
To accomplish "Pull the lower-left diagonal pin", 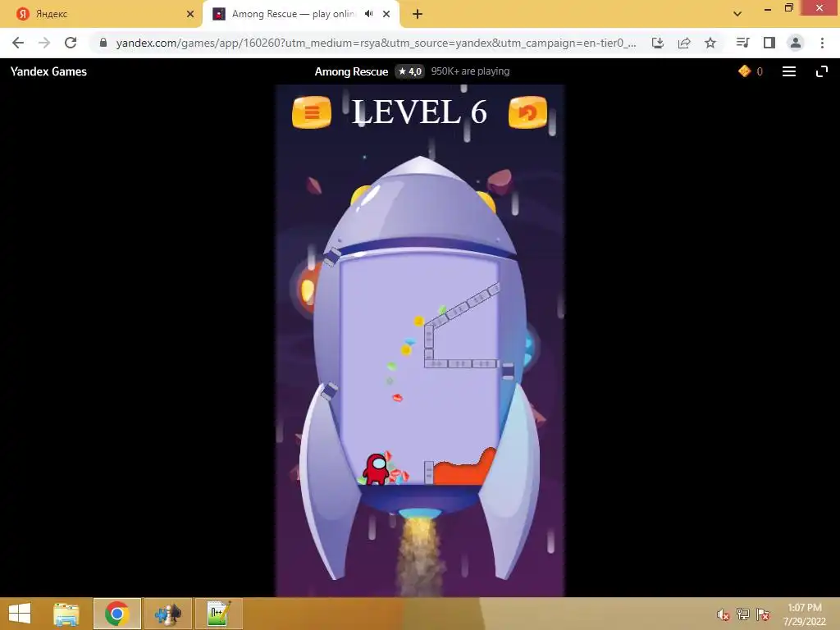I will click(x=329, y=391).
